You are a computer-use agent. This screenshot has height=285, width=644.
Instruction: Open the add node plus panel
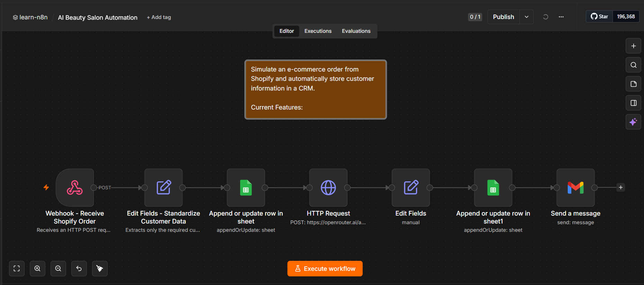tap(633, 46)
